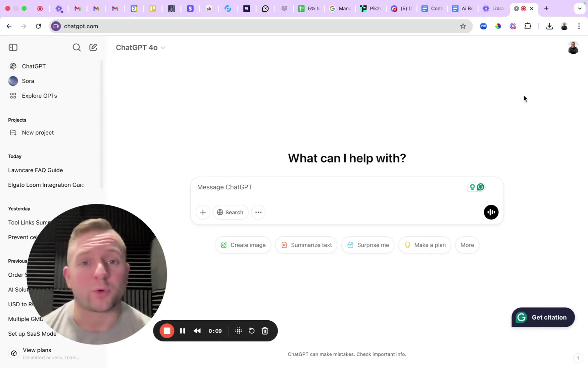588x368 pixels.
Task: Toggle the sidebar collapse icon
Action: 13,47
